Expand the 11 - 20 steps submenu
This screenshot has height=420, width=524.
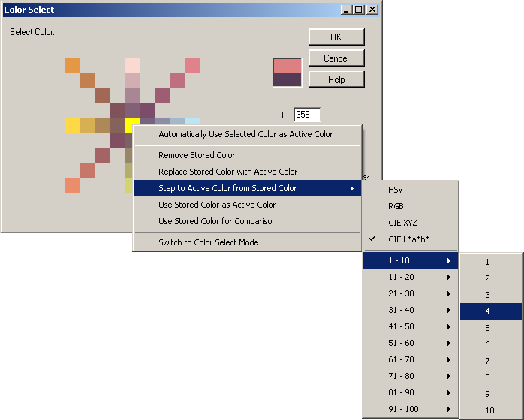tap(411, 277)
